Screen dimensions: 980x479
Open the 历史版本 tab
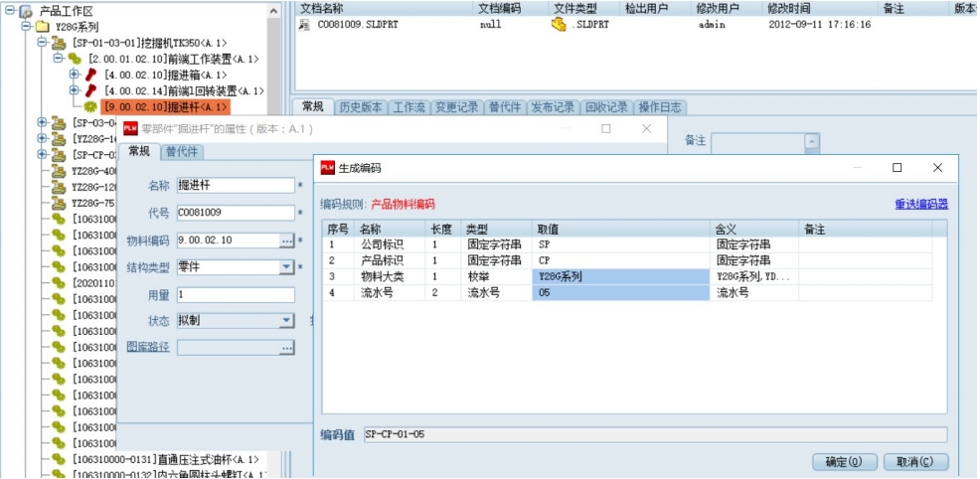pos(359,107)
